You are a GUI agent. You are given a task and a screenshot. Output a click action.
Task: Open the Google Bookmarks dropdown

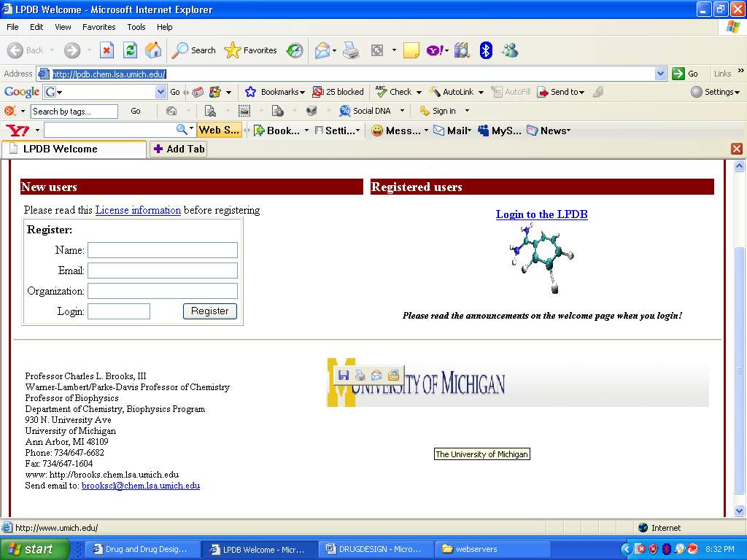point(275,92)
